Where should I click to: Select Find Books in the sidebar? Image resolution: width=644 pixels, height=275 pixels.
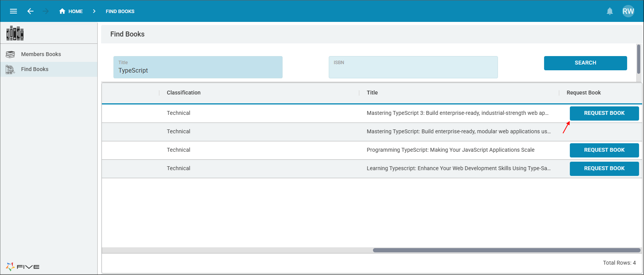pos(49,69)
